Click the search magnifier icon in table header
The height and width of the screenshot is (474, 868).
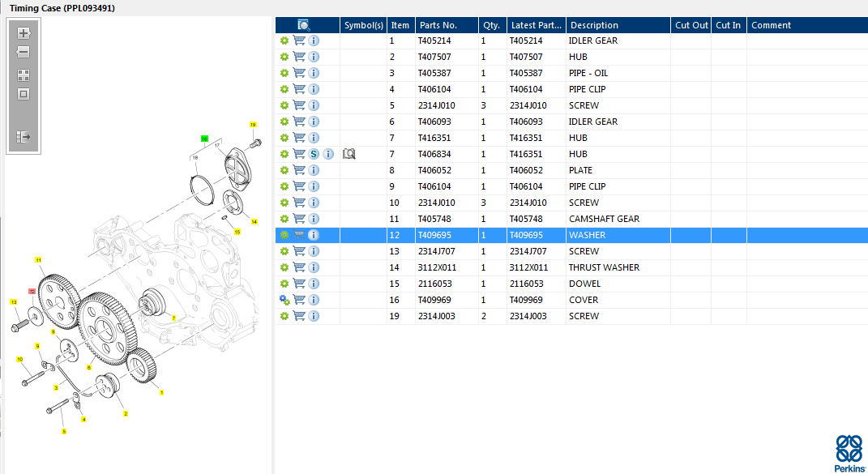point(303,25)
